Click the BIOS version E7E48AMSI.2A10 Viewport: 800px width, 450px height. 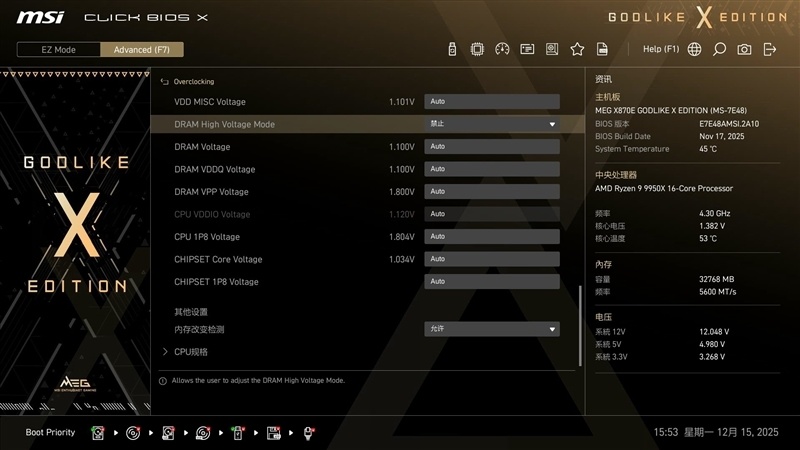729,124
